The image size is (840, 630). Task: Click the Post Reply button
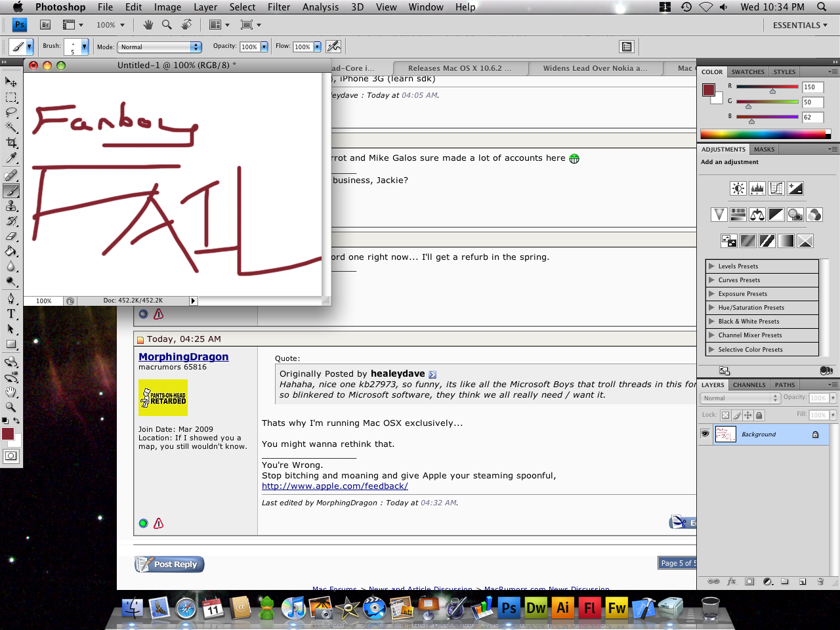pos(169,564)
